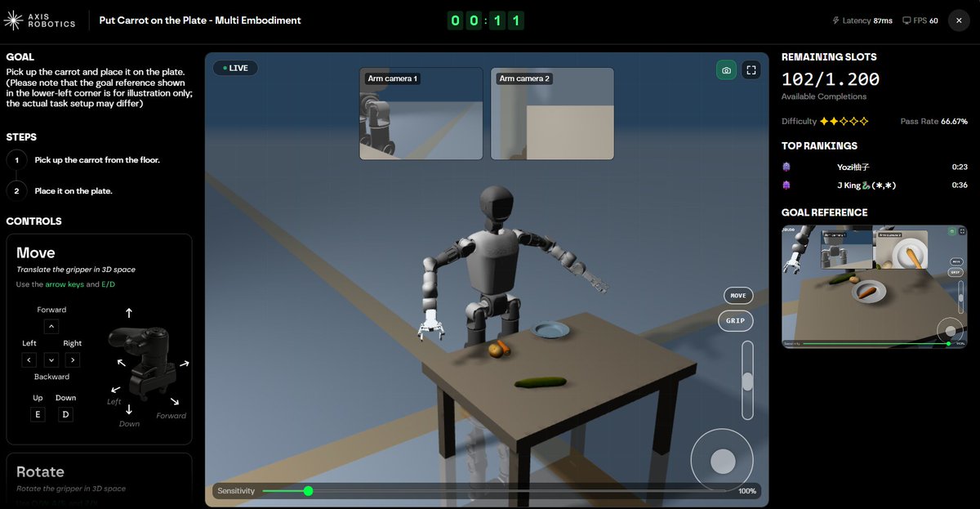Click the Yozi ranking time '0:23'
This screenshot has width=980, height=509.
point(960,167)
